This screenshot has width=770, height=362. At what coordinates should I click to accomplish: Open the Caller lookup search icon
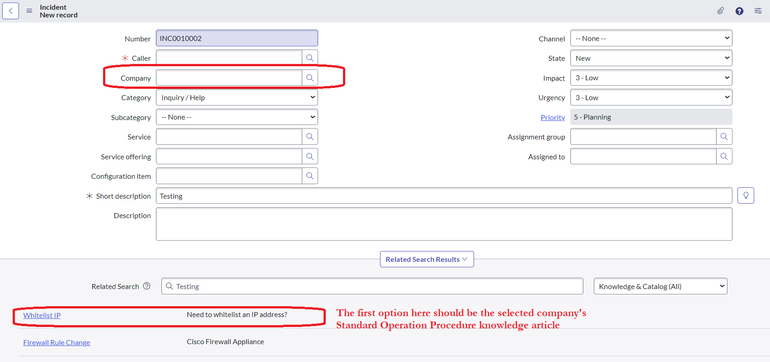tap(310, 58)
